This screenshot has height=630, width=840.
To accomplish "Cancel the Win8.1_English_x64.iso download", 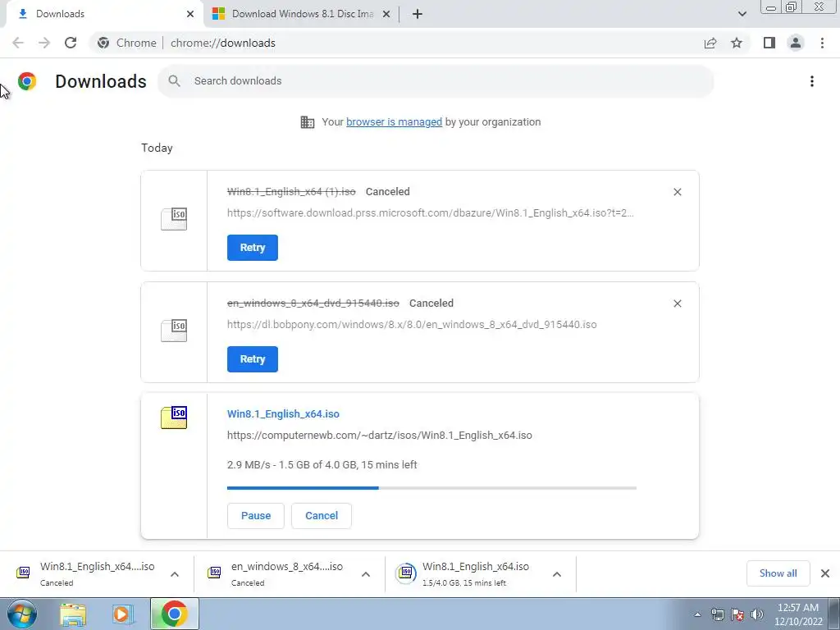I will [322, 516].
